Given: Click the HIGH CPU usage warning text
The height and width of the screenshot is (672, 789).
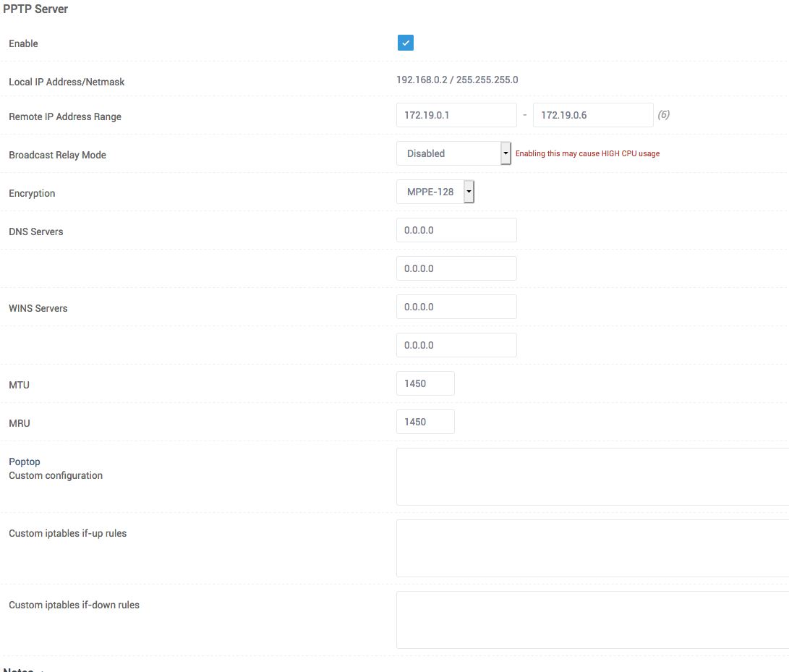Looking at the screenshot, I should tap(587, 153).
